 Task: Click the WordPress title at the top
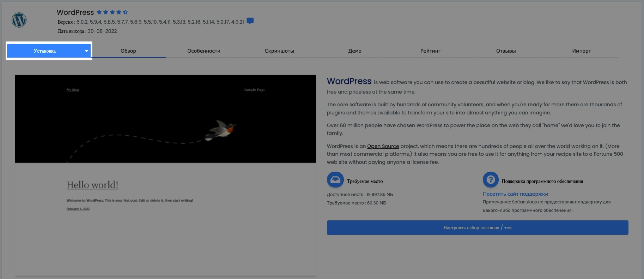[x=75, y=12]
